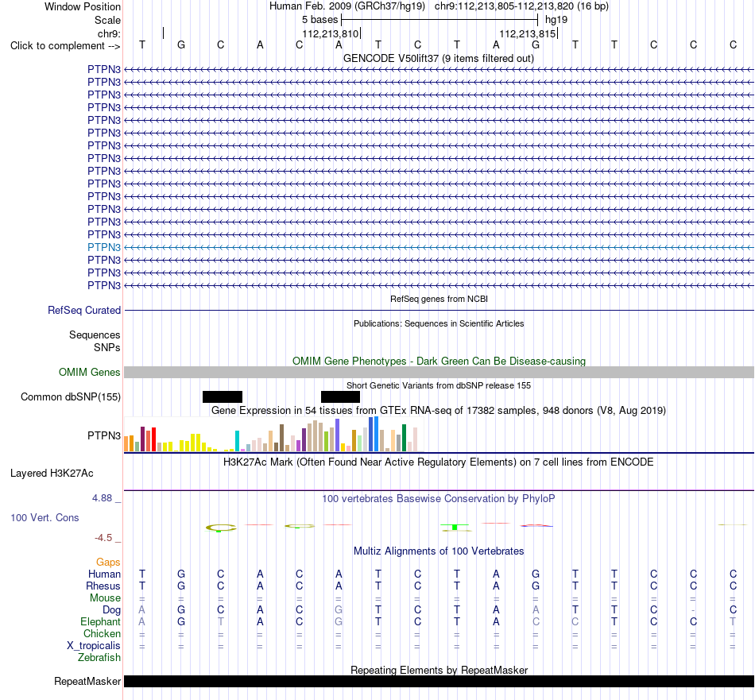This screenshot has width=755, height=700.
Task: Click the light-blue PTPN3 transcript intron line
Action: point(439,247)
